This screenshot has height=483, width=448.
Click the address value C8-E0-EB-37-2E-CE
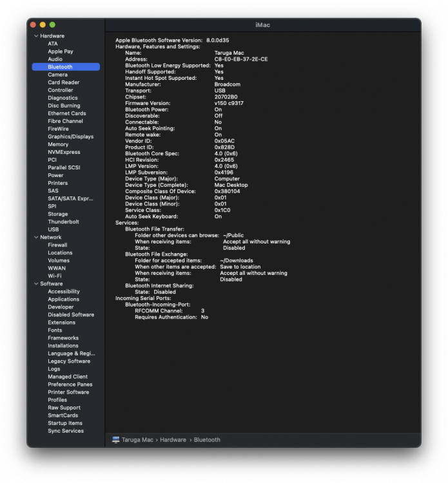click(241, 59)
